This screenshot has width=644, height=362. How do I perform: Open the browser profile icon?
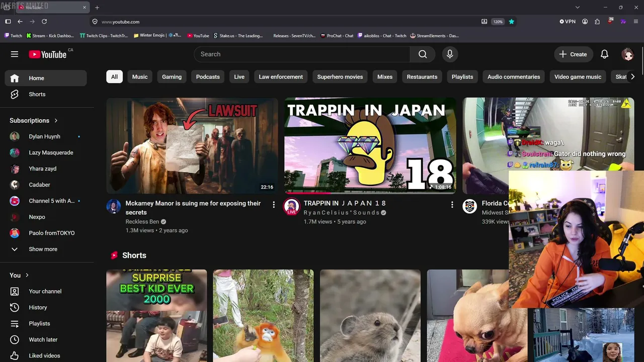pyautogui.click(x=585, y=22)
